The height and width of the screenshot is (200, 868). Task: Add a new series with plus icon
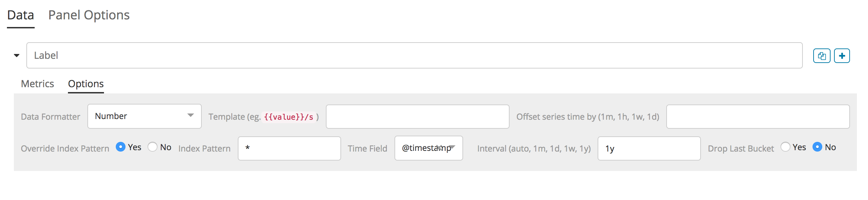coord(842,56)
